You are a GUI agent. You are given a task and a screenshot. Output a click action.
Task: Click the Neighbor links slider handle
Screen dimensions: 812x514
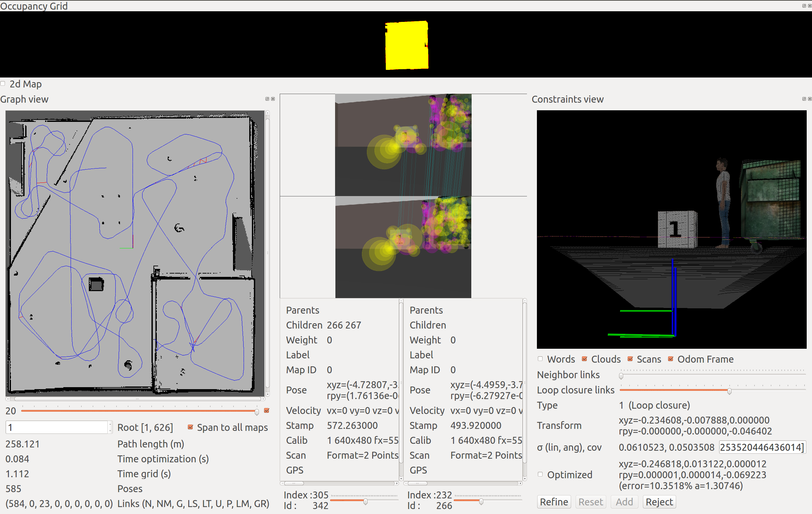coord(621,376)
